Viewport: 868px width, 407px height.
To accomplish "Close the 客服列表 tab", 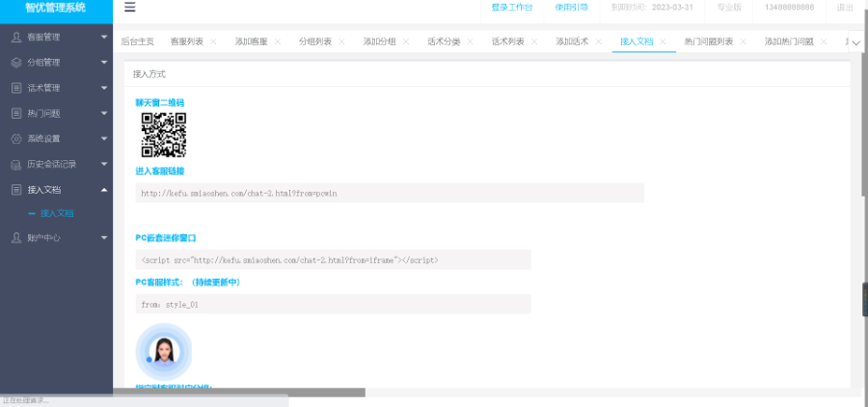I will pyautogui.click(x=213, y=41).
